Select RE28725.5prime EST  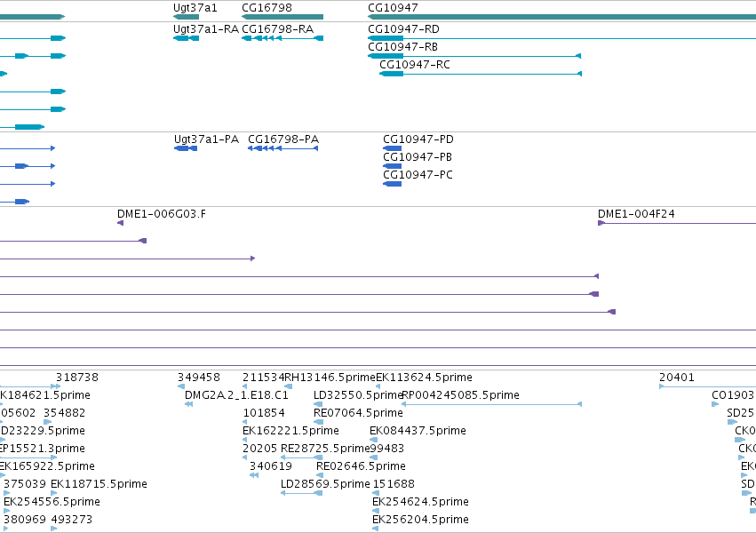click(x=302, y=457)
